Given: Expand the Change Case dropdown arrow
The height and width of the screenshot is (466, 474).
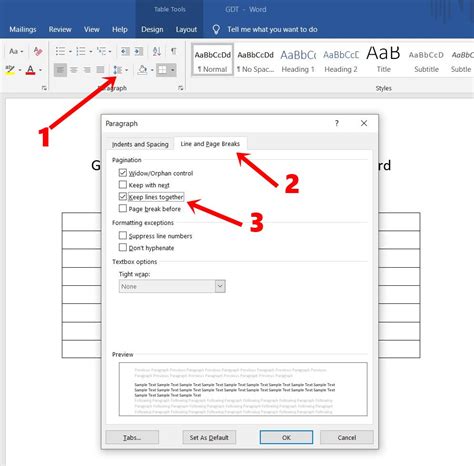Looking at the screenshot, I should 22,52.
